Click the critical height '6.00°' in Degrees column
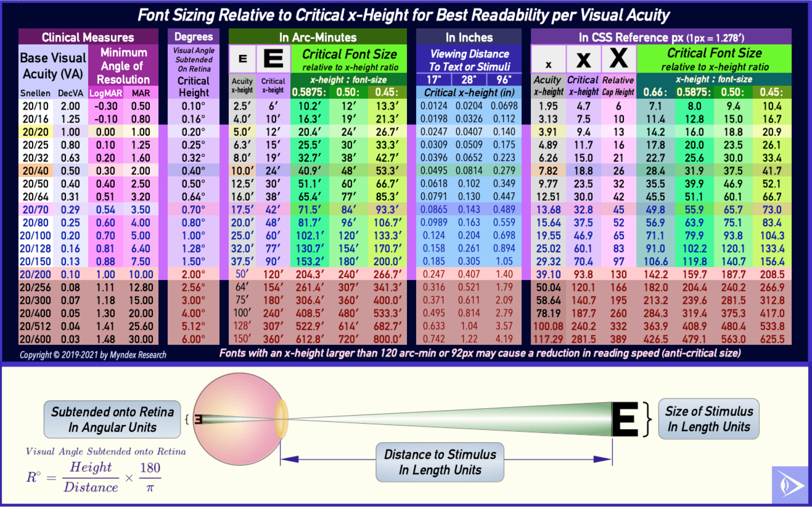 coord(193,339)
